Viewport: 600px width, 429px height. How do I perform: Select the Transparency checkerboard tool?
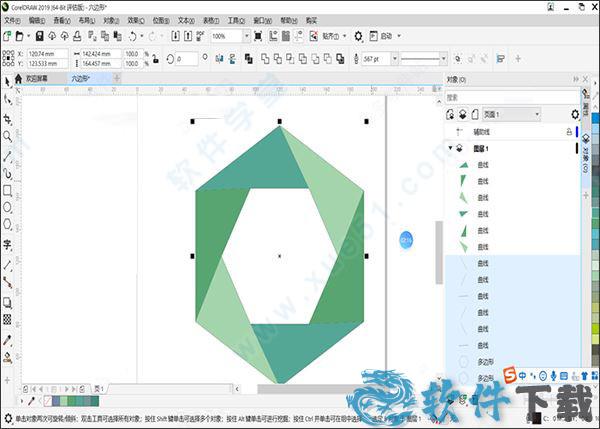(7, 319)
